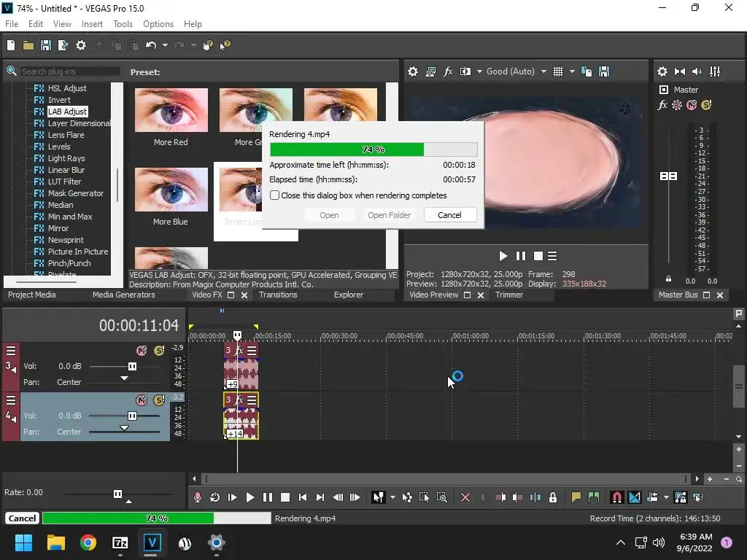Click the Lock Event padlock icon

(x=553, y=497)
